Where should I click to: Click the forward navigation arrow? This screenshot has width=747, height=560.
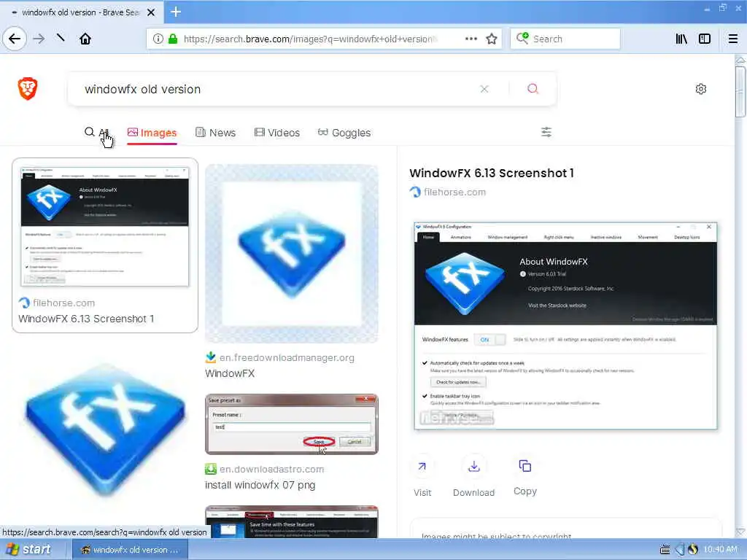click(x=39, y=39)
